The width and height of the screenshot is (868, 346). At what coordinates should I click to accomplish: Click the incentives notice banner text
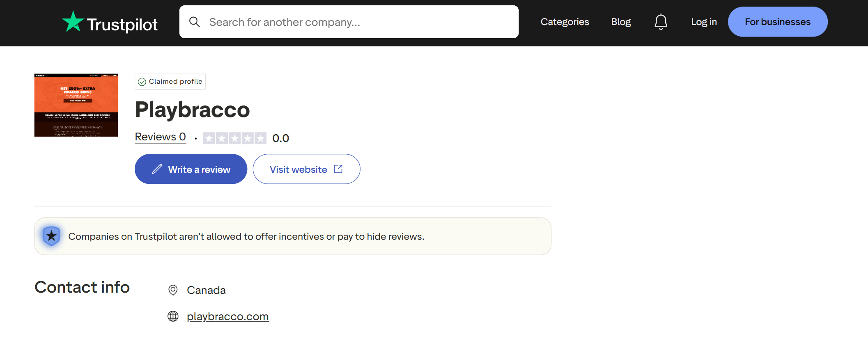click(246, 236)
